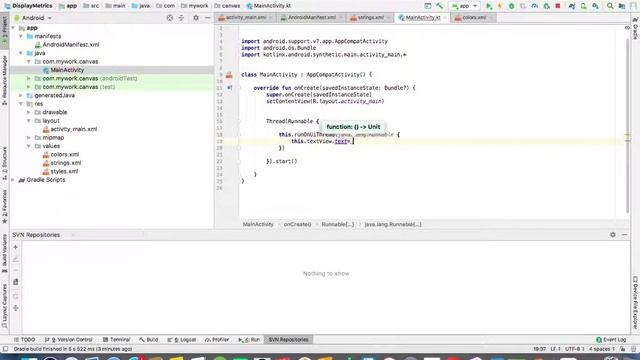Expand the mipmap folder
640x360 pixels.
(29, 138)
